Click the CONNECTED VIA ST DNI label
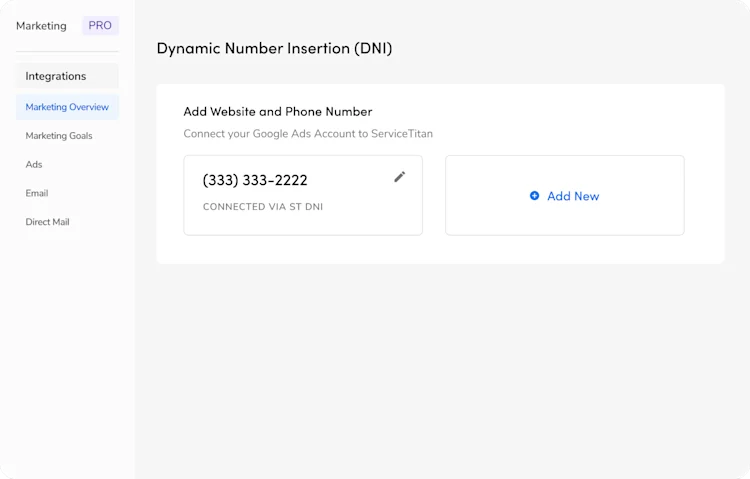750x479 pixels. pyautogui.click(x=263, y=207)
